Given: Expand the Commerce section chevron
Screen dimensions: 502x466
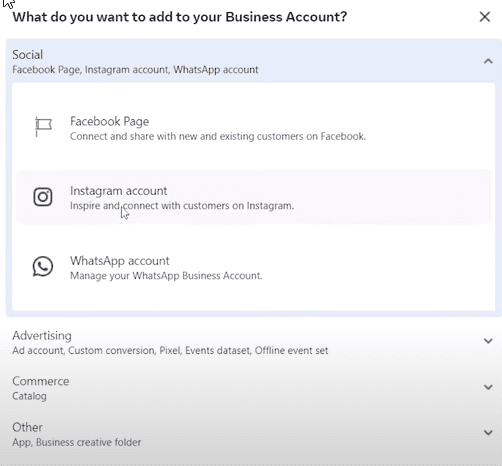Looking at the screenshot, I should point(488,387).
